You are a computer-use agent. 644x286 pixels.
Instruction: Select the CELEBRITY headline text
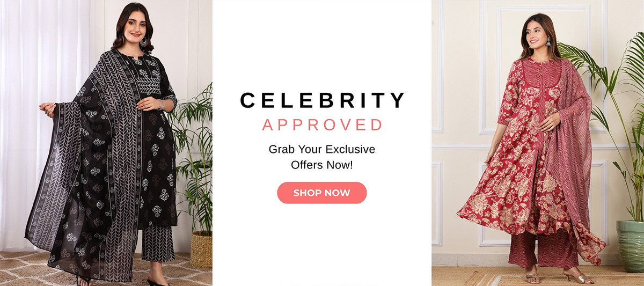click(x=322, y=100)
